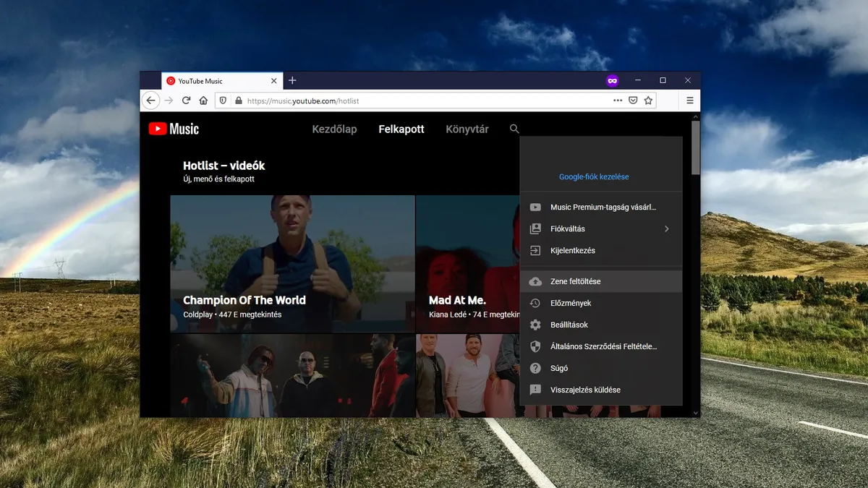Click the upload cloud icon beside Zene feltöltése
The width and height of the screenshot is (868, 488).
(x=534, y=281)
